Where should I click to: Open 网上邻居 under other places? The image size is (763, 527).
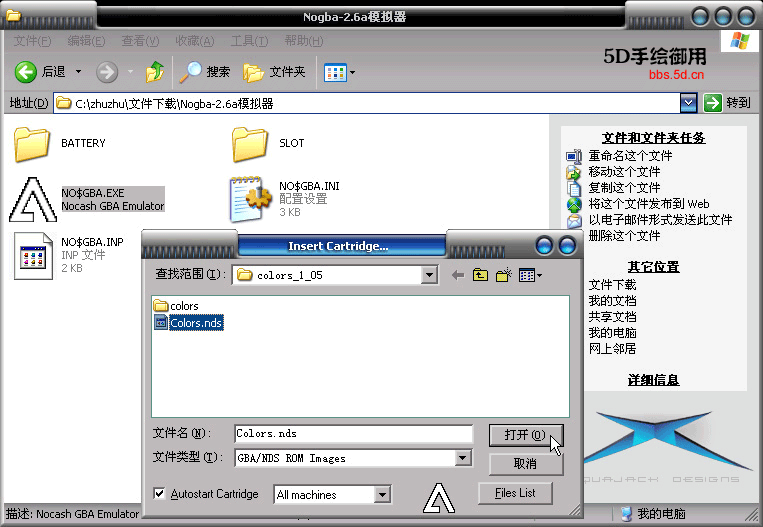click(612, 349)
